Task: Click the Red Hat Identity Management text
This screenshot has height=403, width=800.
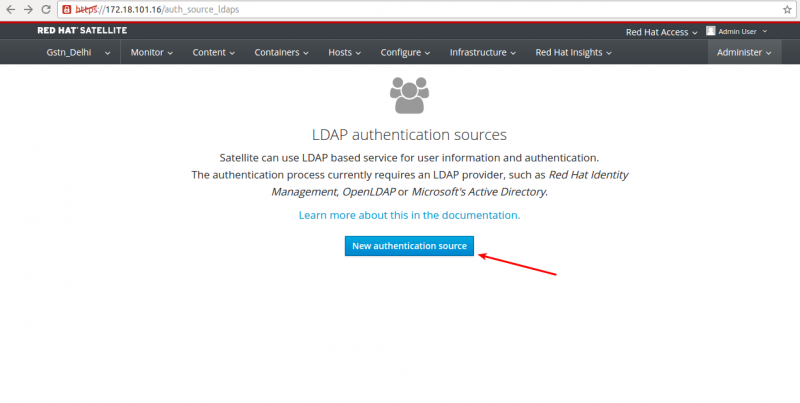Action: tap(449, 183)
